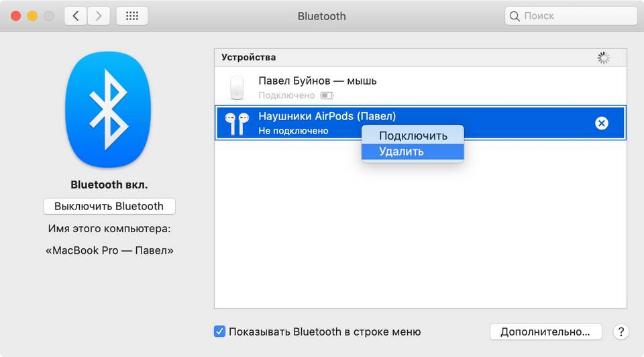
Task: Open the Дополнительно… settings button
Action: pyautogui.click(x=545, y=331)
